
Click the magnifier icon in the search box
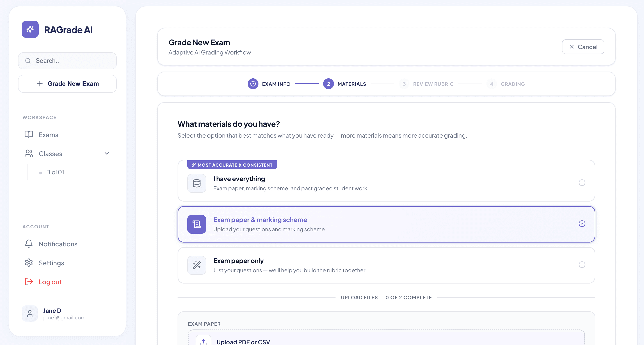tap(28, 61)
